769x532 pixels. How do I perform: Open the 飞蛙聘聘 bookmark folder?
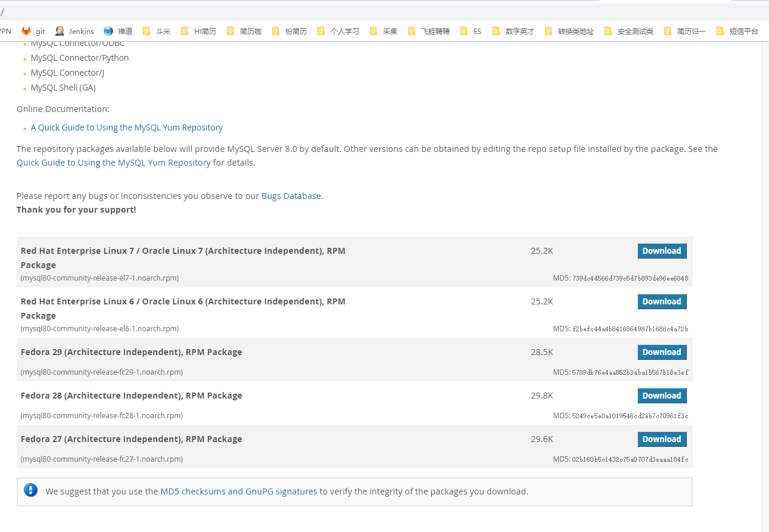click(x=429, y=32)
